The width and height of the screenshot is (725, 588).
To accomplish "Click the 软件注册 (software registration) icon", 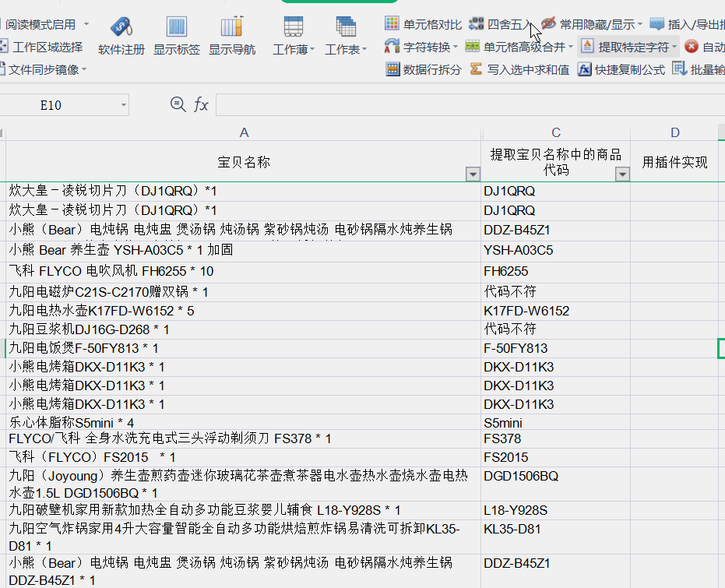I will pyautogui.click(x=121, y=26).
